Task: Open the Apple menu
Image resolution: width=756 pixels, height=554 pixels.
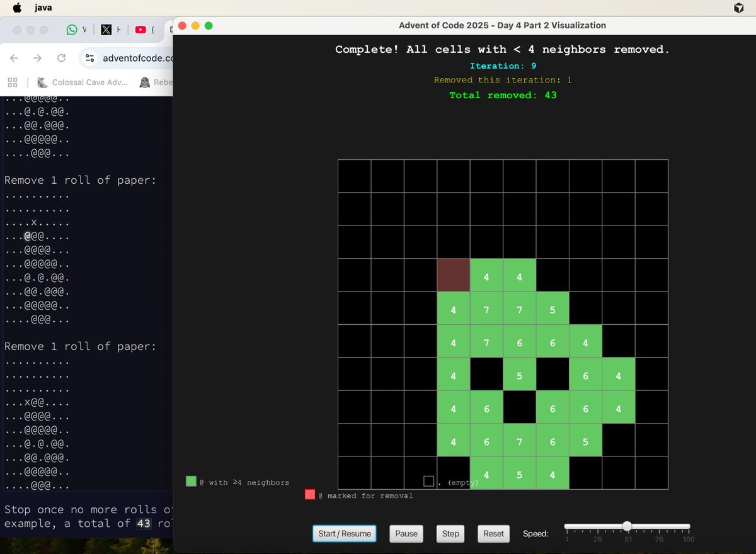Action: click(17, 8)
